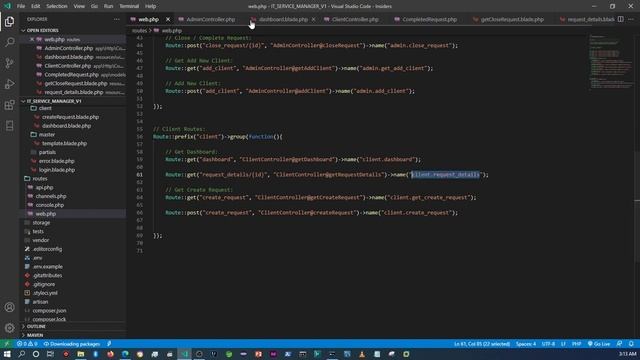Viewport: 640px width, 360px height.
Task: Open the File menu
Action: (x=21, y=6)
